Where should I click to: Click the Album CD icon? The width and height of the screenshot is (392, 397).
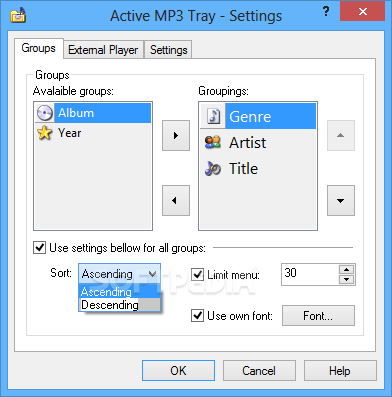(45, 113)
